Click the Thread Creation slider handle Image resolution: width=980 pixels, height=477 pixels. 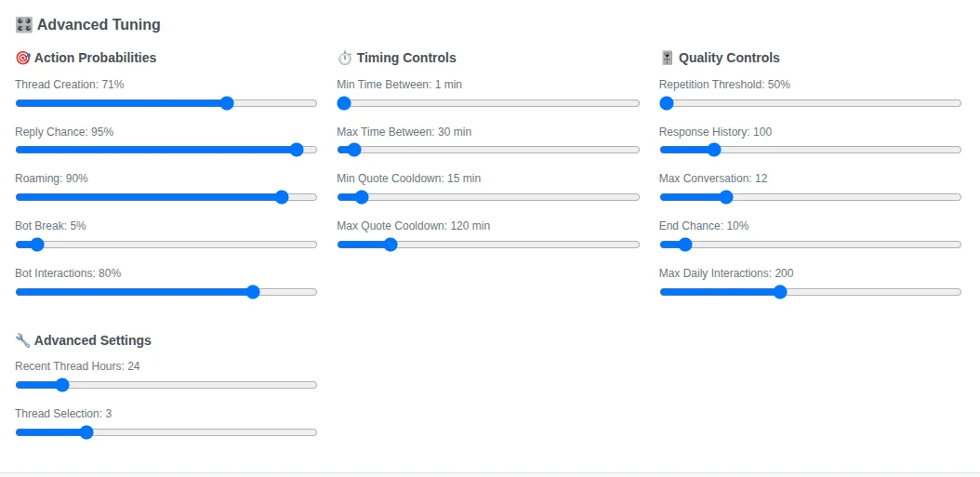227,103
